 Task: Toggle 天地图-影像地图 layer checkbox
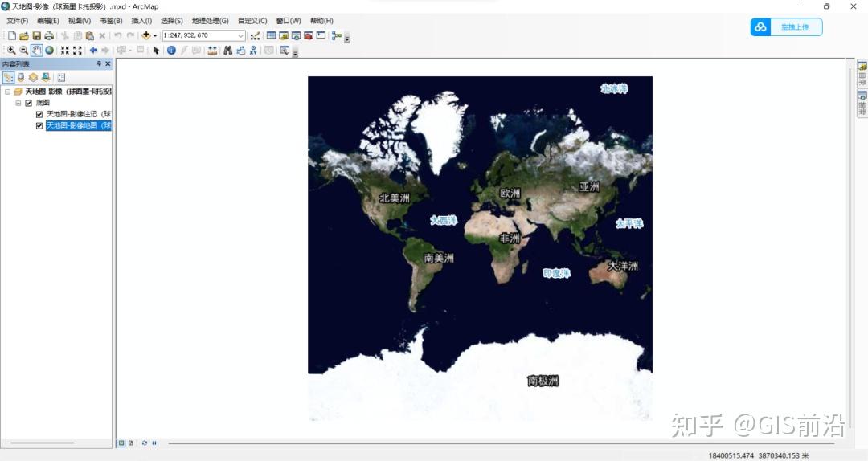(x=39, y=125)
